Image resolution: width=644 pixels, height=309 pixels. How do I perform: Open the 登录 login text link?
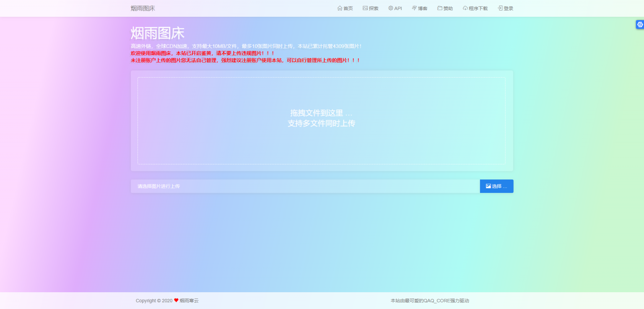point(508,8)
